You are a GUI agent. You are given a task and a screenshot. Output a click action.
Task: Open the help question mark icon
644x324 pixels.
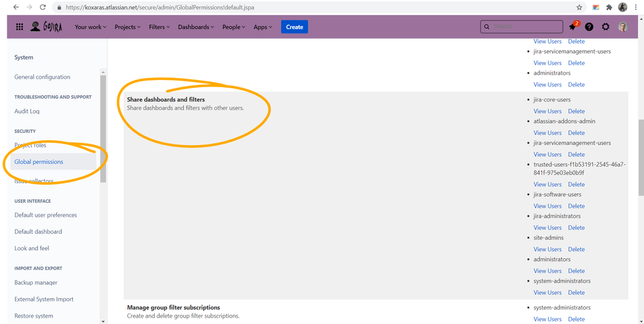(x=589, y=26)
